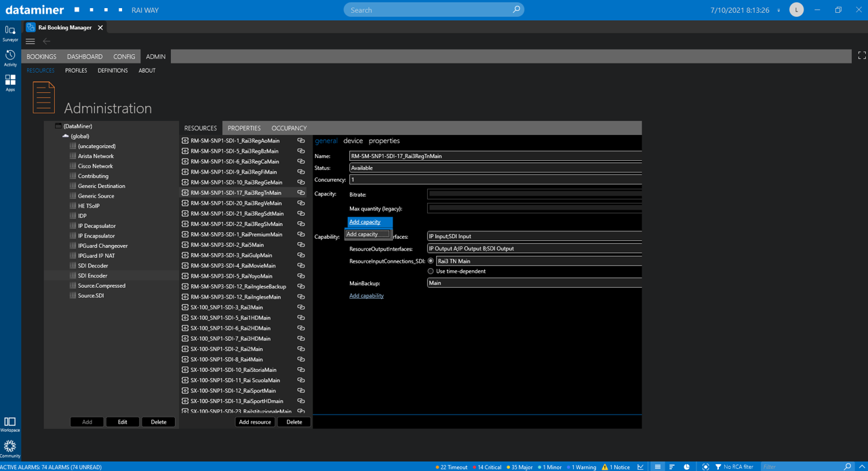Select the Rai3 TN Main radio button
Screen dimensions: 868x471
(431, 261)
